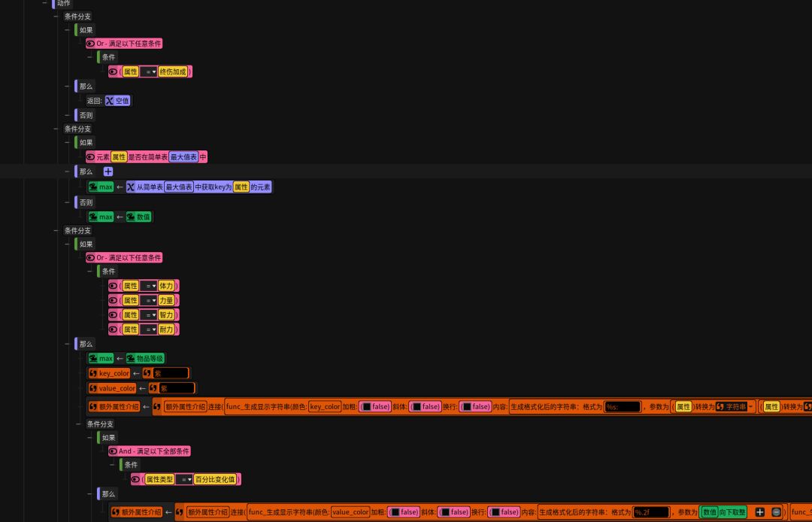812x522 pixels.
Task: Click quote icon before value_color 紫 string value
Action: pos(154,388)
